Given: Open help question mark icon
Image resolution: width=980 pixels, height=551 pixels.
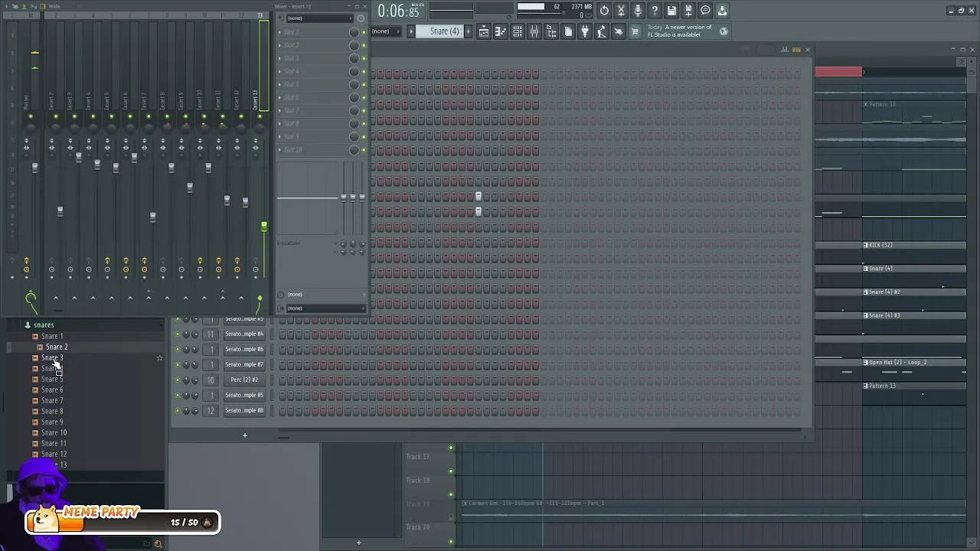Looking at the screenshot, I should pyautogui.click(x=655, y=11).
